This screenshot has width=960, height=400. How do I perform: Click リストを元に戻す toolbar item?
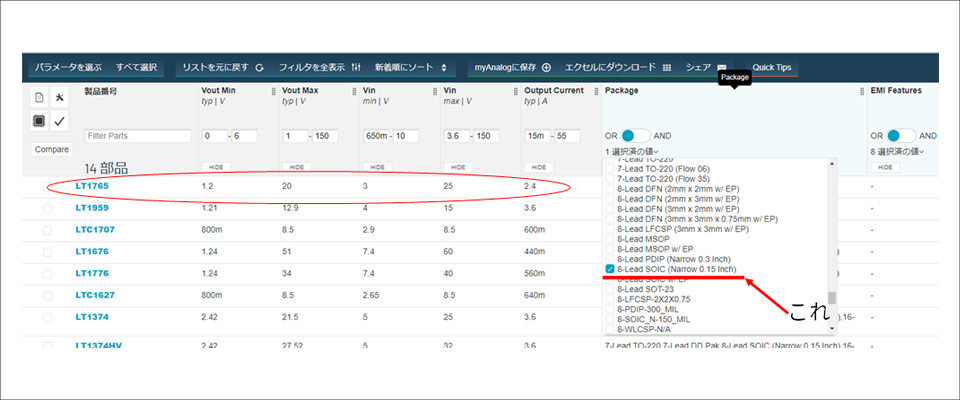222,67
